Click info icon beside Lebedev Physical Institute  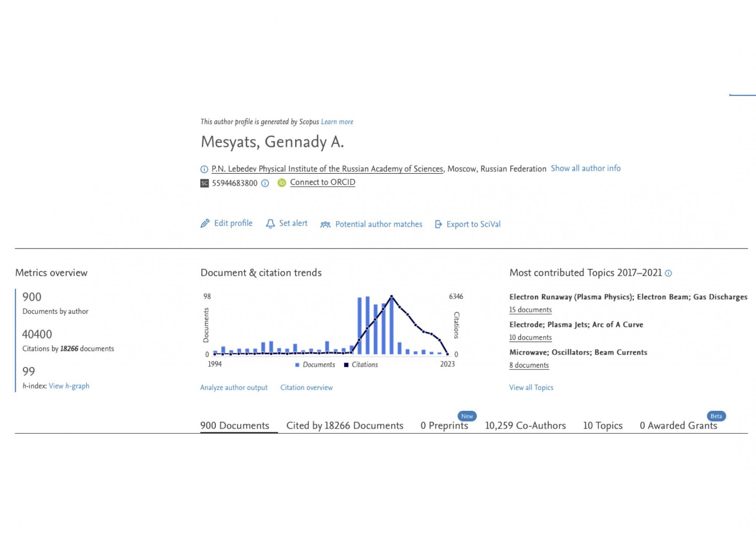(x=204, y=169)
